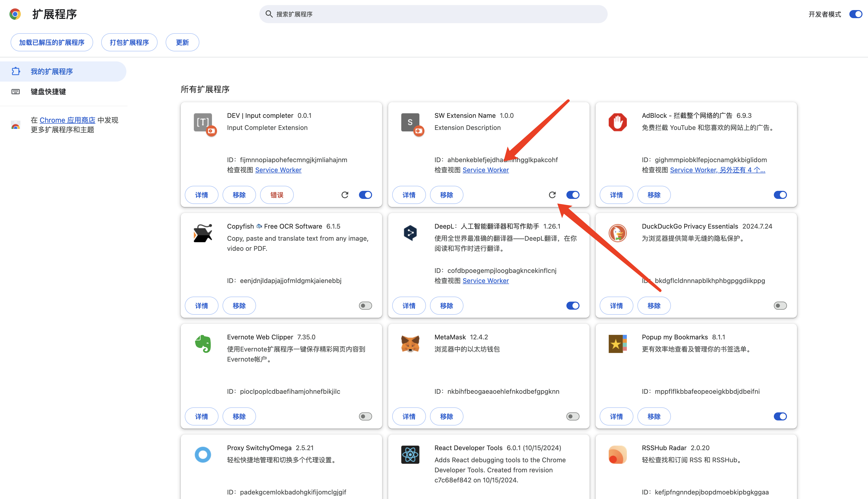Click the Evernote elephant icon
868x499 pixels.
(203, 344)
